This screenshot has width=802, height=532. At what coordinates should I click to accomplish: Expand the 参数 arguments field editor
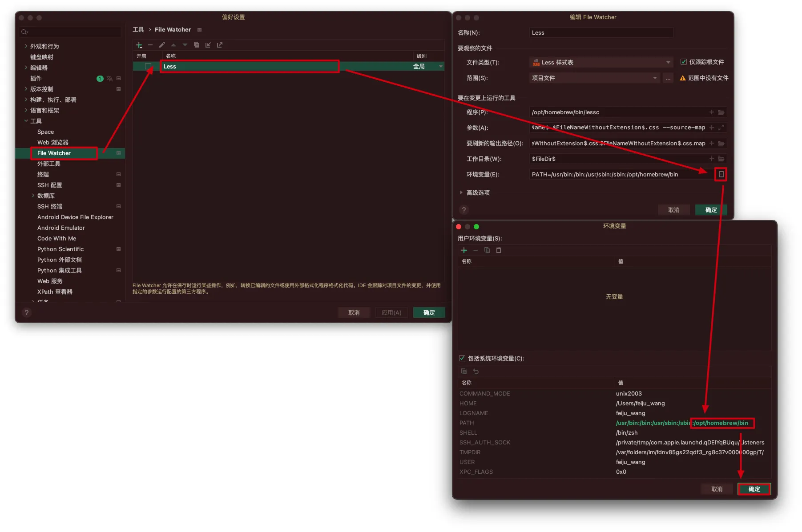[721, 128]
